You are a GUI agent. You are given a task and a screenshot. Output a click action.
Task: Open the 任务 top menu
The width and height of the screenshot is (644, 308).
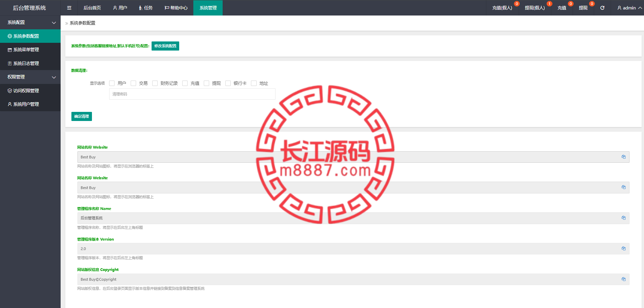pyautogui.click(x=146, y=8)
